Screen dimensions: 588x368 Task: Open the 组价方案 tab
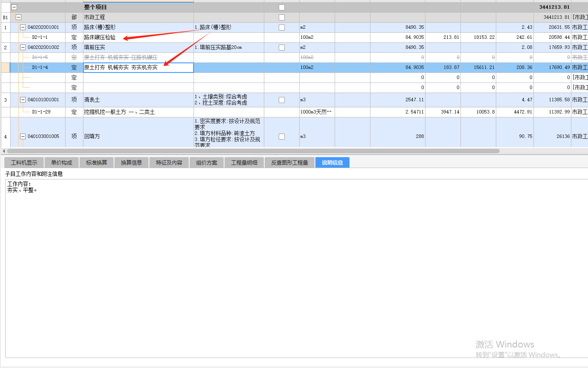coord(207,163)
